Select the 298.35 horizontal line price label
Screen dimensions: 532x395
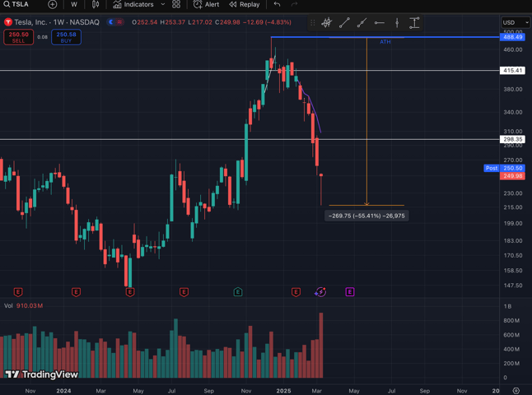513,139
